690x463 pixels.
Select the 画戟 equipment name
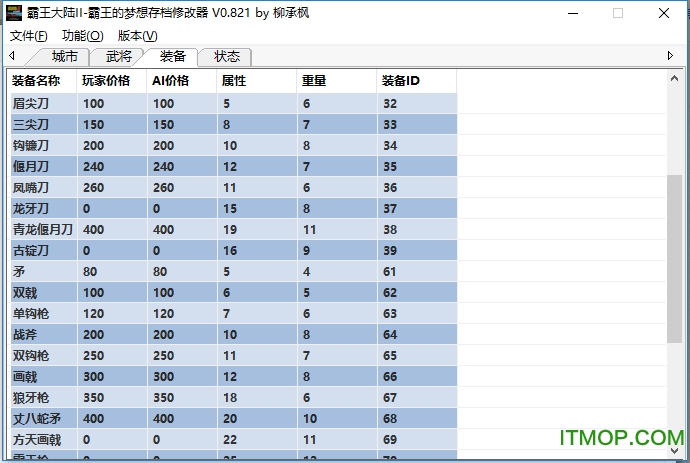[x=25, y=377]
